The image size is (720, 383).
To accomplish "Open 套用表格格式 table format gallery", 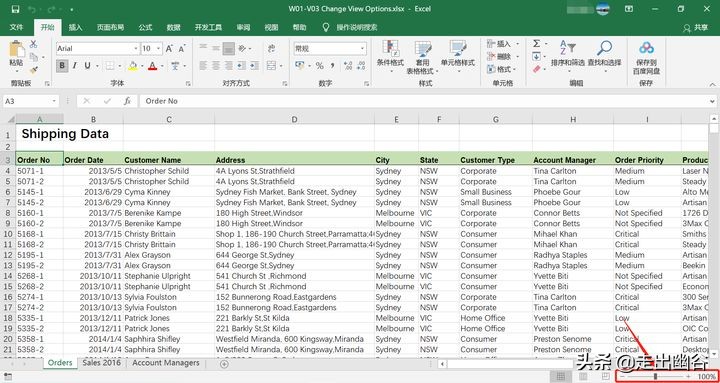I will click(422, 58).
